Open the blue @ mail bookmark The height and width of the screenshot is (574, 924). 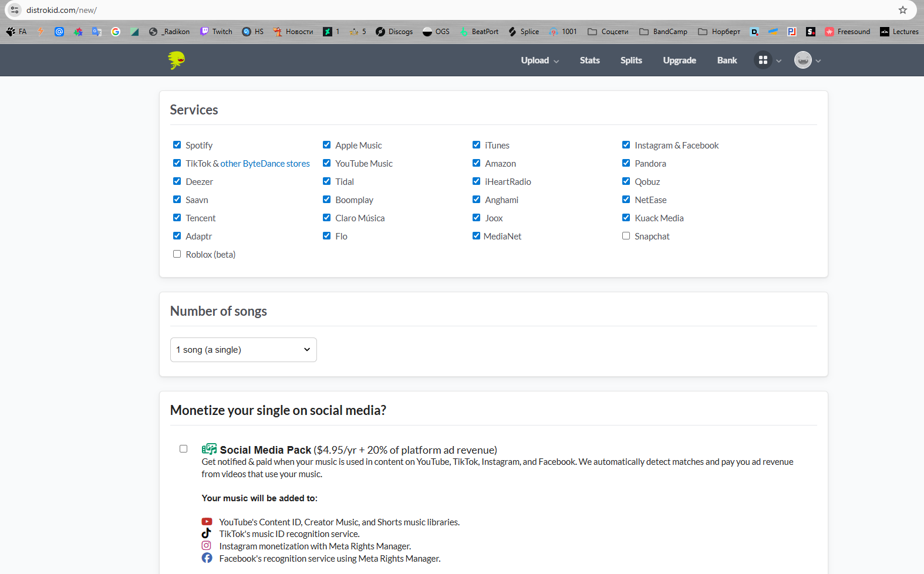[x=59, y=32]
